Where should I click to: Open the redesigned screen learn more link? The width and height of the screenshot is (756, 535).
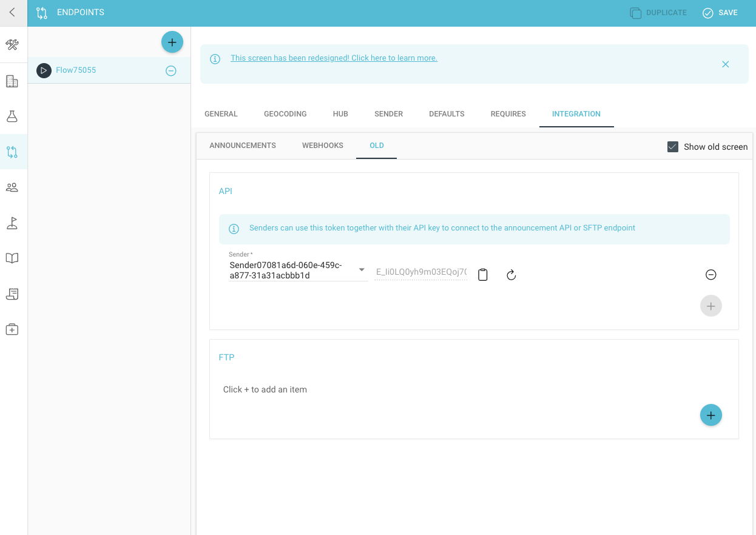click(334, 58)
